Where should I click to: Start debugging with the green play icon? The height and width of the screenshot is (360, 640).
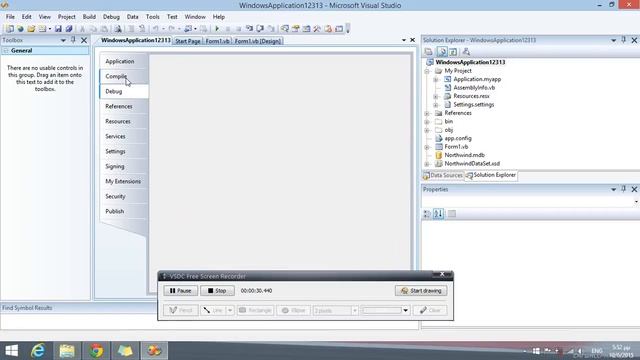tap(217, 29)
